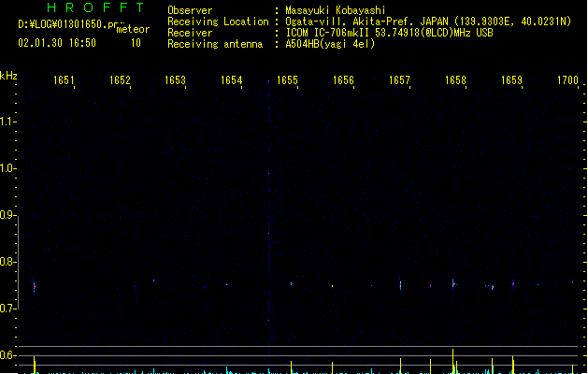The width and height of the screenshot is (588, 374).
Task: Click the HROFFT title text
Action: click(95, 7)
